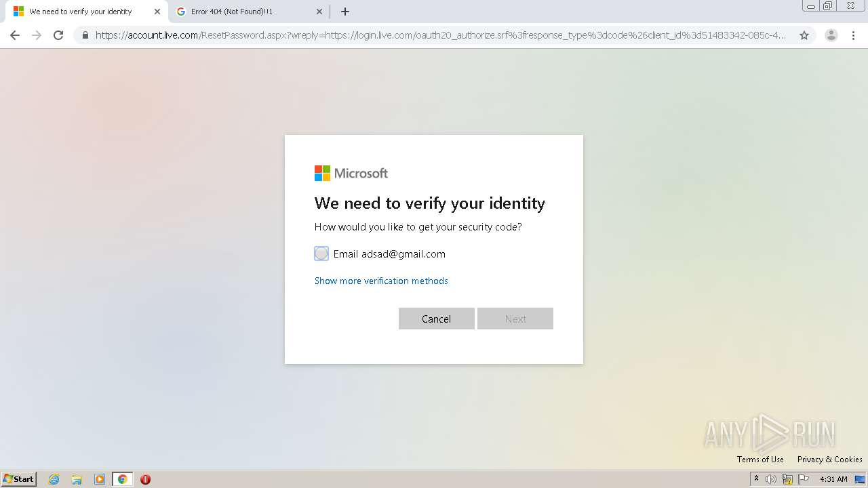Screen dimensions: 868x488
Task: Open File Explorer from taskbar
Action: (x=77, y=479)
